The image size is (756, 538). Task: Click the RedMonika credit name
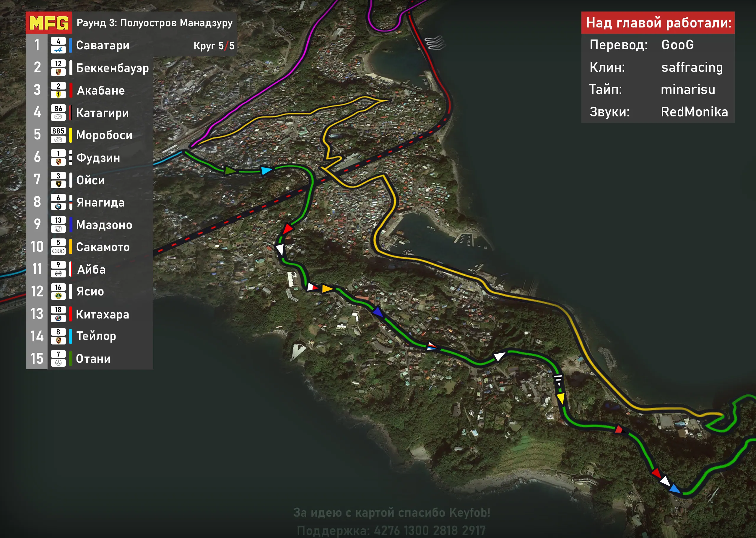tap(694, 112)
